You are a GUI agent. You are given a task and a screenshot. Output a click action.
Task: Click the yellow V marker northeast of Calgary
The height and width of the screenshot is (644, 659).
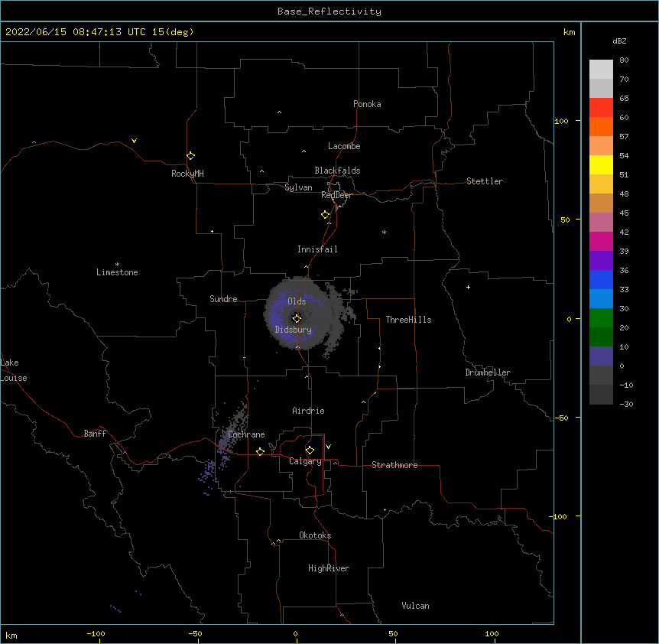(328, 447)
